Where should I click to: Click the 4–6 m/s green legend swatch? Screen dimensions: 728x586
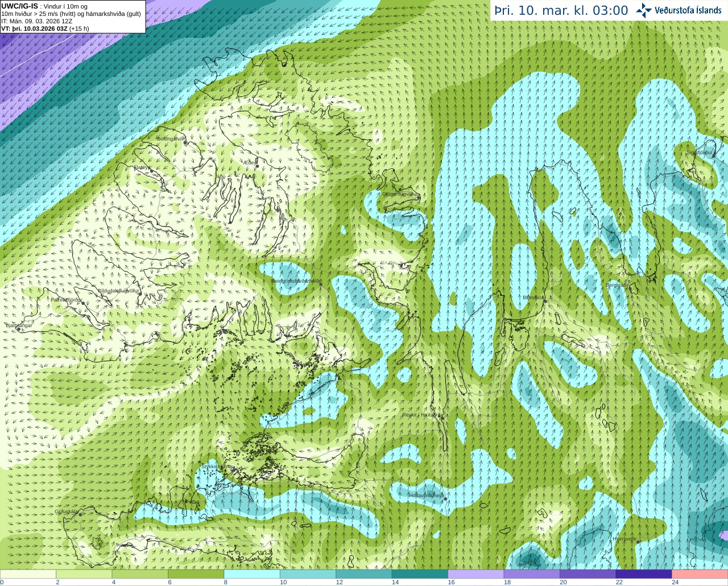(140, 574)
